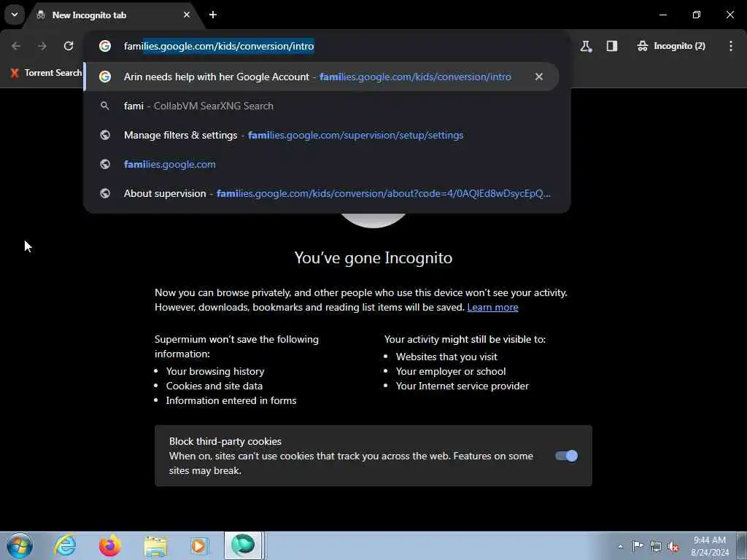Click the address bar URL text
This screenshot has width=747, height=560.
pyautogui.click(x=219, y=46)
